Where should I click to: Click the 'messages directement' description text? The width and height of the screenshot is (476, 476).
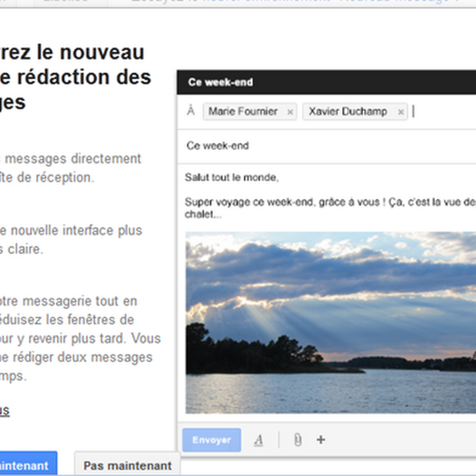(x=73, y=159)
